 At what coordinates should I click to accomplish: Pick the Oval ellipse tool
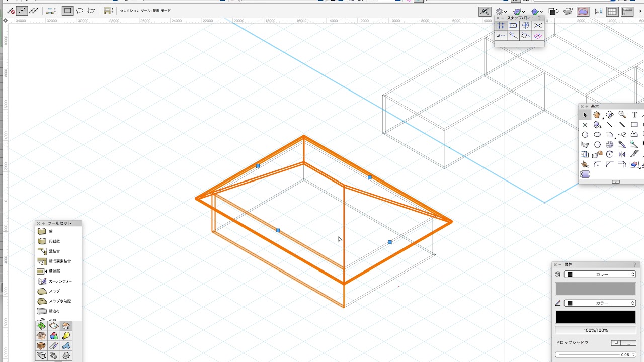point(597,135)
